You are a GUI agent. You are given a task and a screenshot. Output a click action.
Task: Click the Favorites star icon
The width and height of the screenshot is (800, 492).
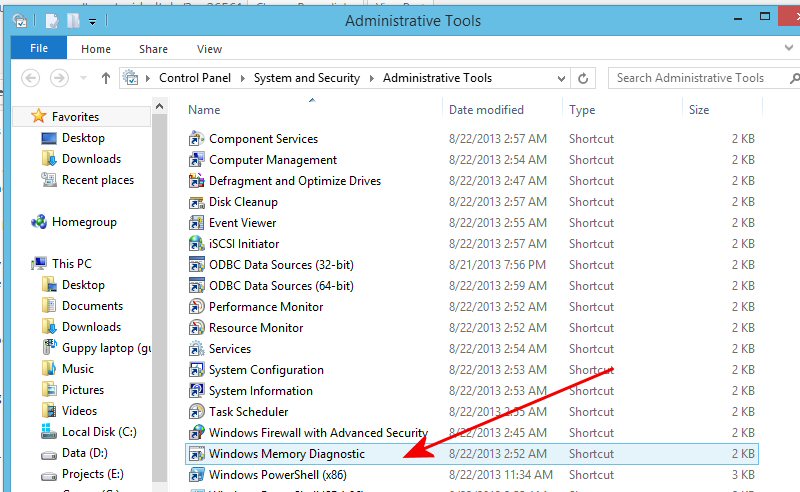click(x=38, y=116)
